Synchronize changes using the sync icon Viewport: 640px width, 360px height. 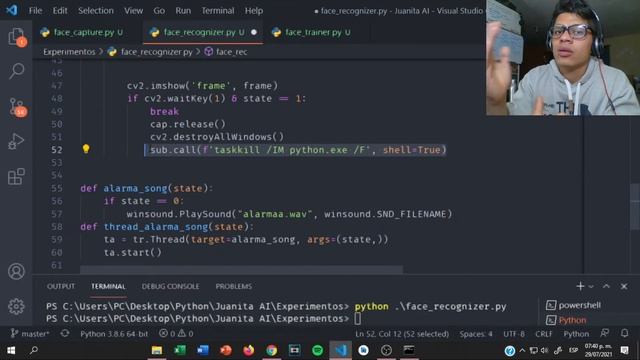(64, 333)
